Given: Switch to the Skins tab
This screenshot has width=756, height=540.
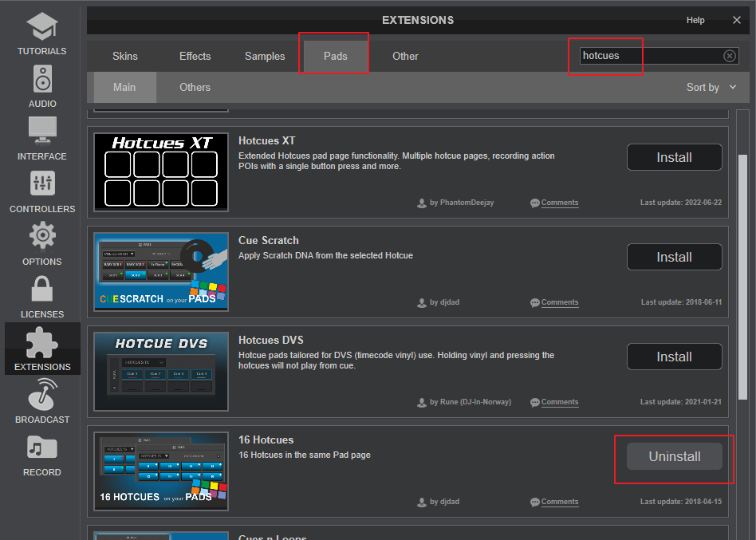Looking at the screenshot, I should pos(125,56).
